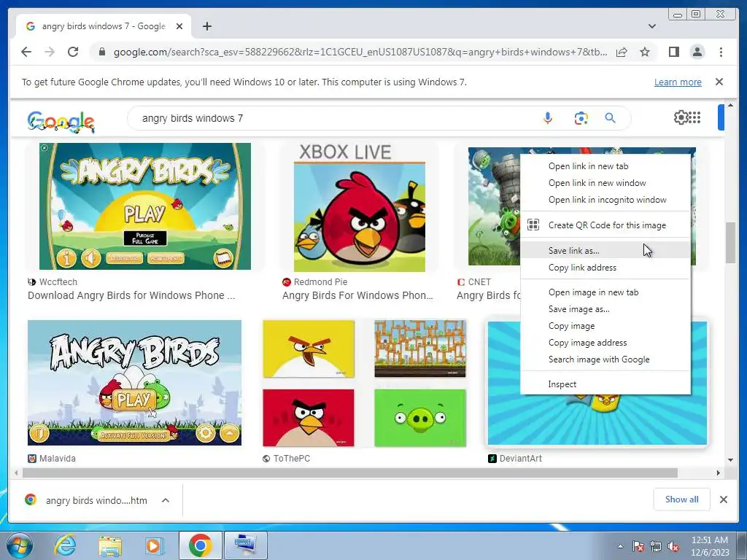This screenshot has height=560, width=747.
Task: Click the muted volume tray icon
Action: (673, 547)
